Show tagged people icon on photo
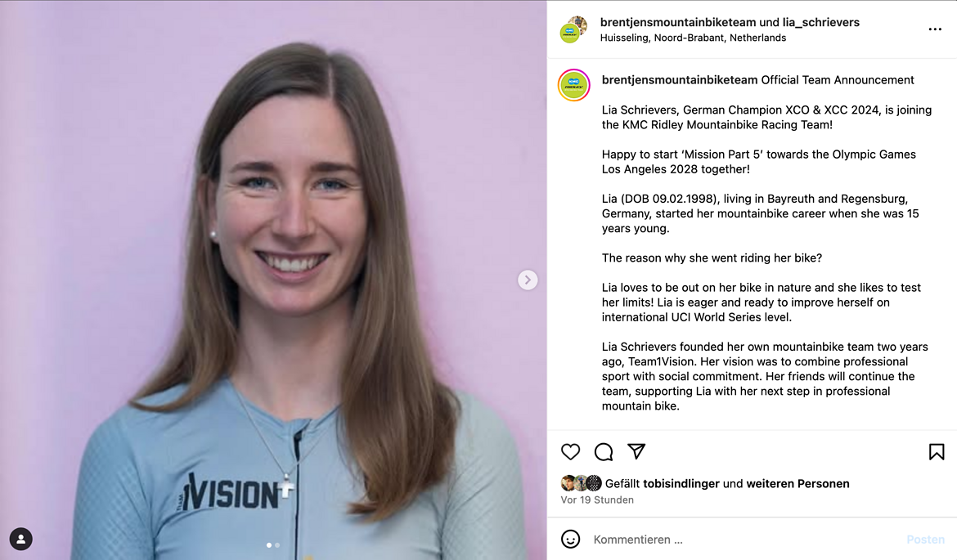 (20, 539)
